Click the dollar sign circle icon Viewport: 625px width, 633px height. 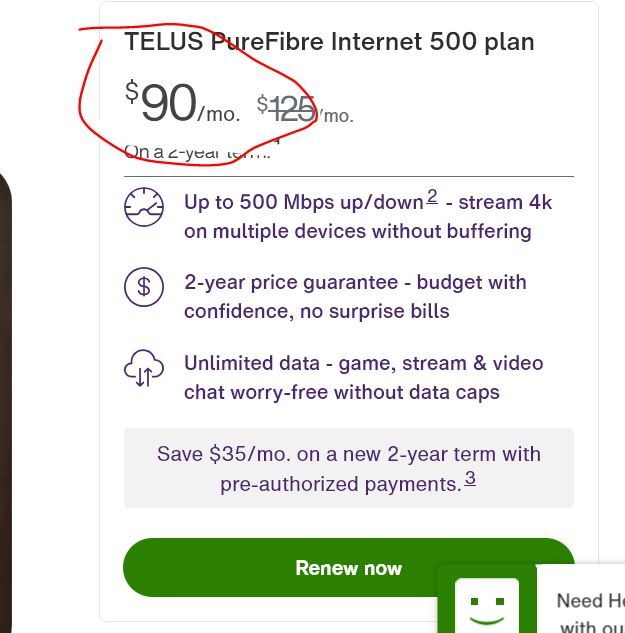(143, 287)
